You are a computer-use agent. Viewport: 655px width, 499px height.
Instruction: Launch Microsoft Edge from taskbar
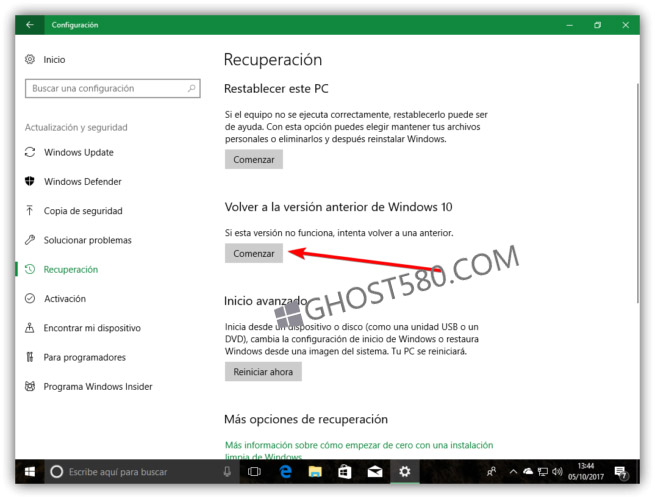point(286,472)
